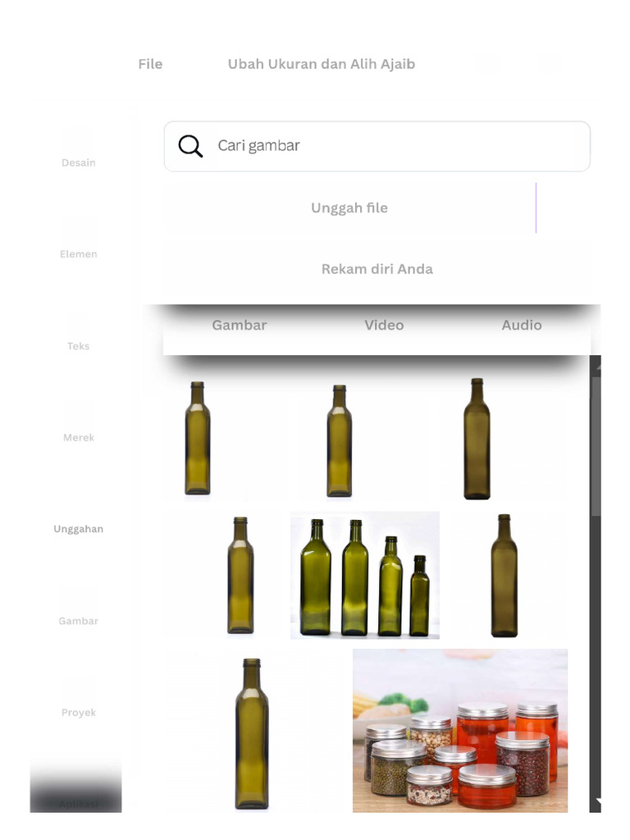The height and width of the screenshot is (840, 630).
Task: Click the uploads panel vertical scrollbar
Action: pos(596,584)
